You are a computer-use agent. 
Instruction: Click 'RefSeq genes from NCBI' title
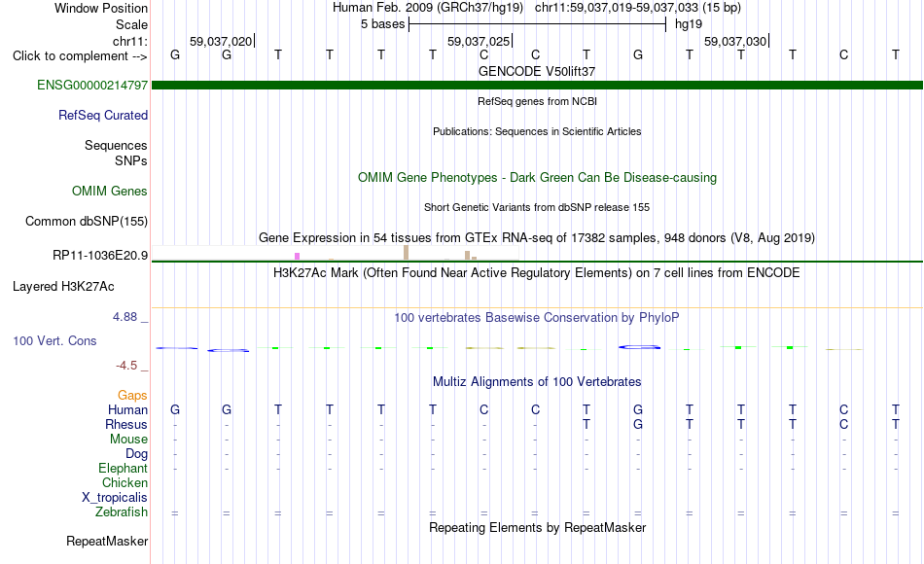[537, 101]
